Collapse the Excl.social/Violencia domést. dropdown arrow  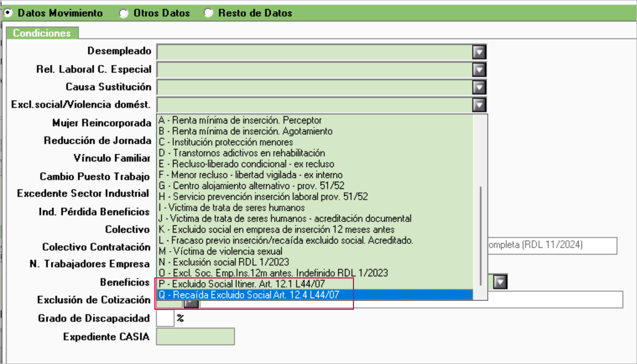tap(479, 105)
